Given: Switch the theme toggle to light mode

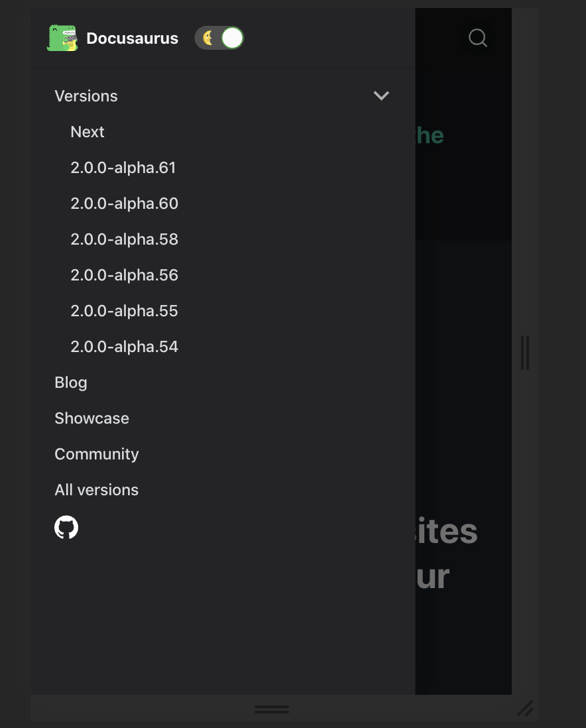Looking at the screenshot, I should click(219, 38).
